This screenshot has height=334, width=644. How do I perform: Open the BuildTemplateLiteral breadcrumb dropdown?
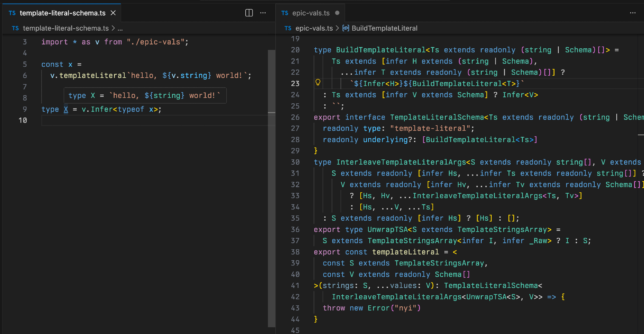[x=384, y=28]
